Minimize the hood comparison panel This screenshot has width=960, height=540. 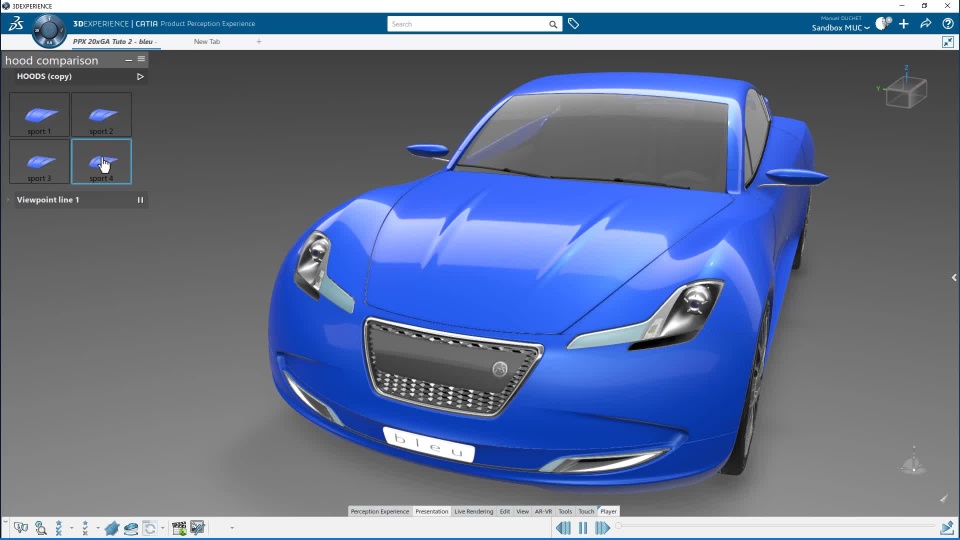(x=128, y=60)
